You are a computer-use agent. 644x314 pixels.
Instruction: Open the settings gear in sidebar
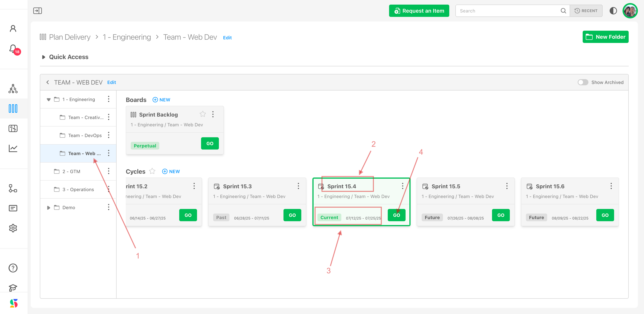click(x=13, y=228)
